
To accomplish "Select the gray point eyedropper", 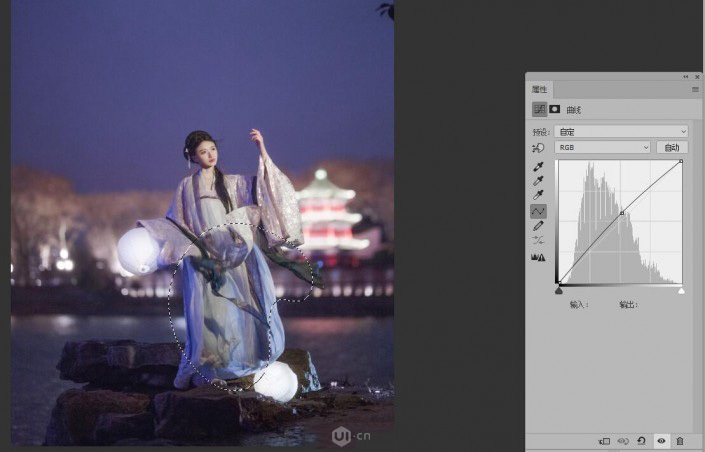I will (x=539, y=181).
